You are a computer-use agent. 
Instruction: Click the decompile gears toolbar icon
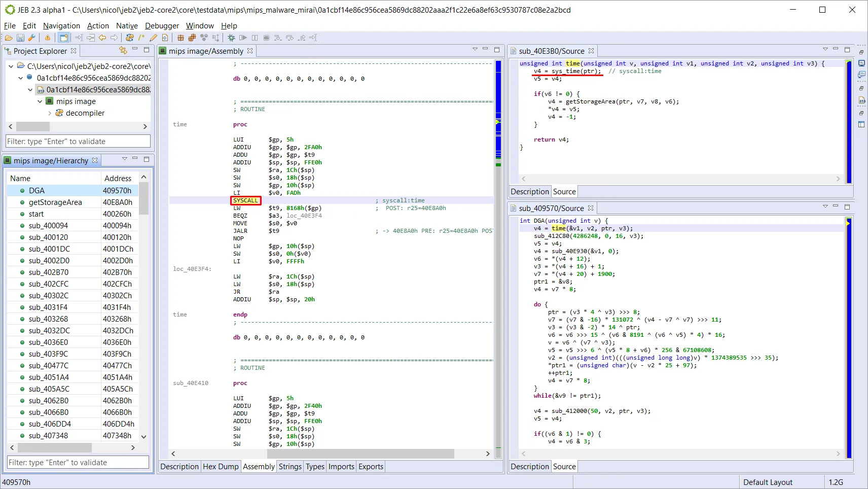point(130,38)
